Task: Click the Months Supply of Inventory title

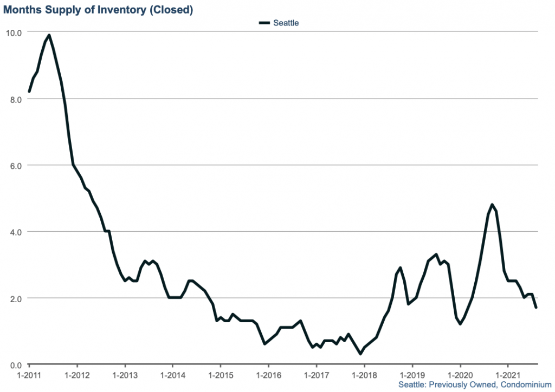Action: 98,9
